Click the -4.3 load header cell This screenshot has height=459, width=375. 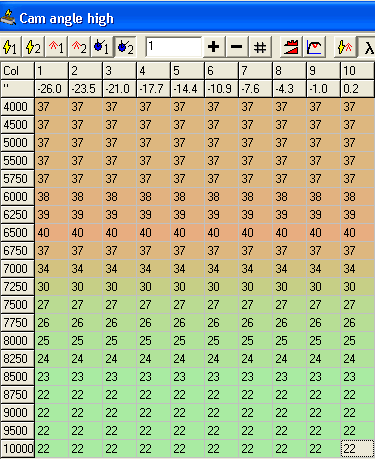(290, 89)
